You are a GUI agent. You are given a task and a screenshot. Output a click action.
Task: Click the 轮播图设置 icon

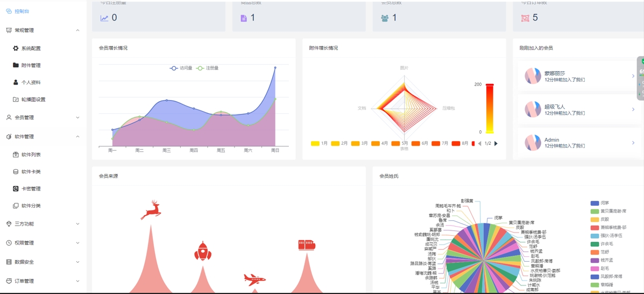point(16,99)
